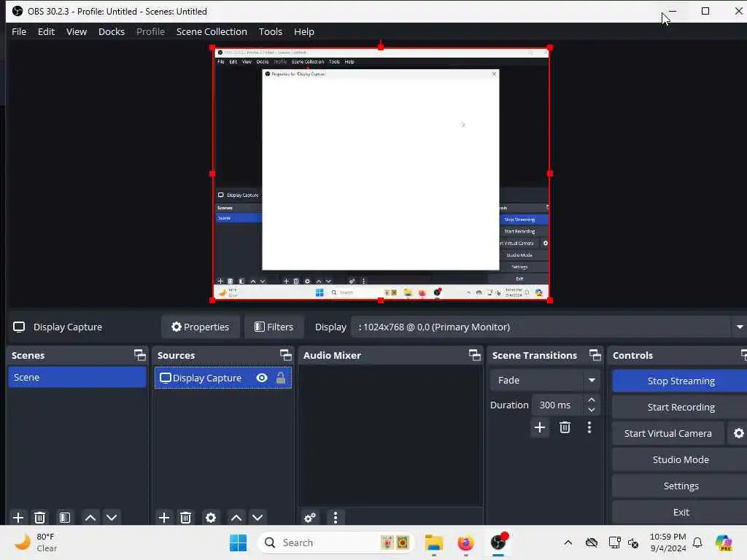Remove the selected scene via trash icon
The image size is (747, 560).
40,518
